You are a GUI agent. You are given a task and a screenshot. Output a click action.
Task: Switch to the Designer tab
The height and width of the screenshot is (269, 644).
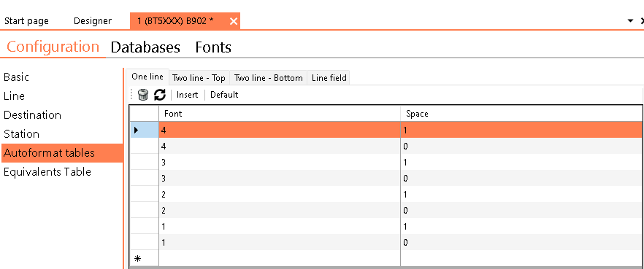click(93, 21)
